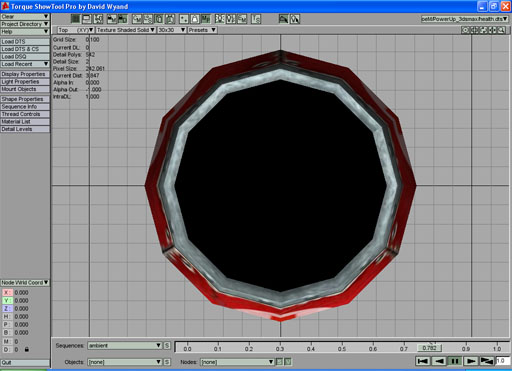512x371 pixels.
Task: Open the Clear dropdown
Action: tap(25, 17)
